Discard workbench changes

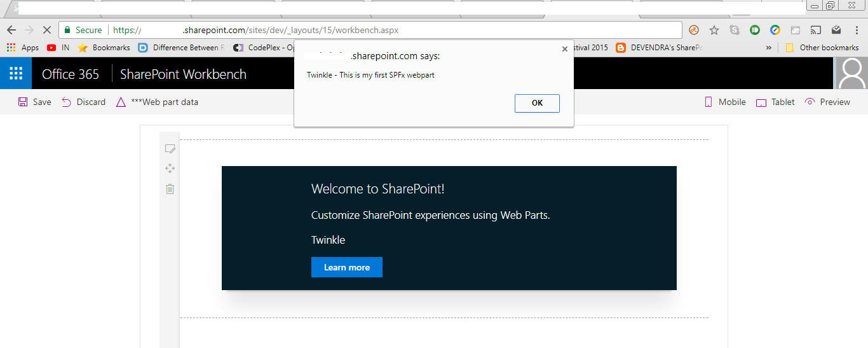[x=83, y=102]
